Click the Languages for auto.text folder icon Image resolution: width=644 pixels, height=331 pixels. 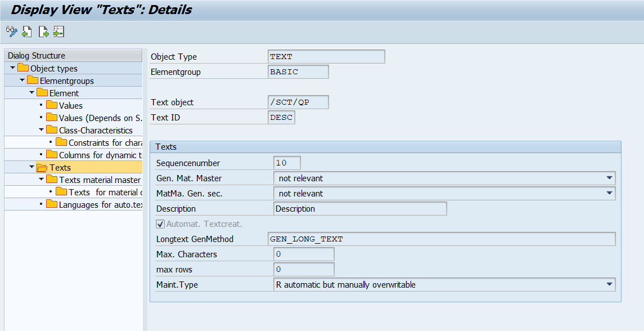click(x=52, y=205)
